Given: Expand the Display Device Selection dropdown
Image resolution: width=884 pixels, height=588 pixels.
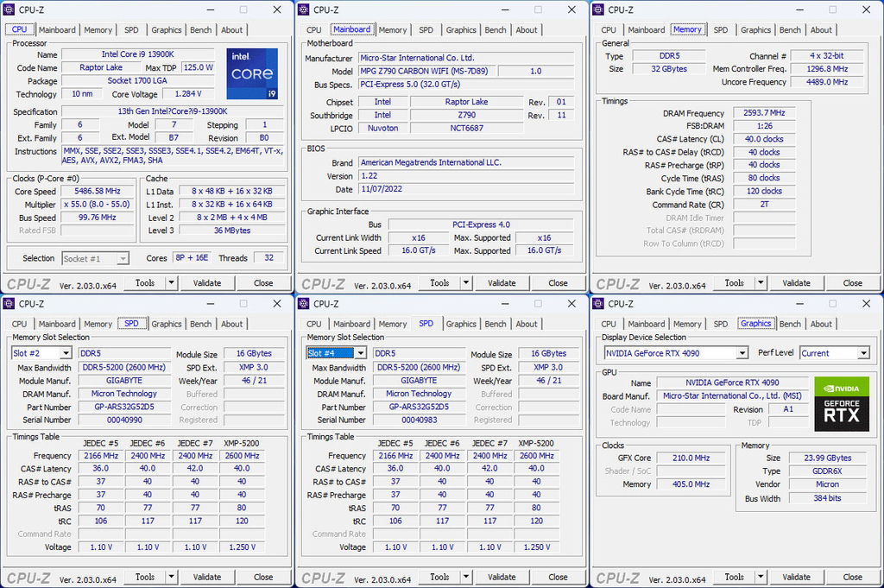Looking at the screenshot, I should point(742,353).
